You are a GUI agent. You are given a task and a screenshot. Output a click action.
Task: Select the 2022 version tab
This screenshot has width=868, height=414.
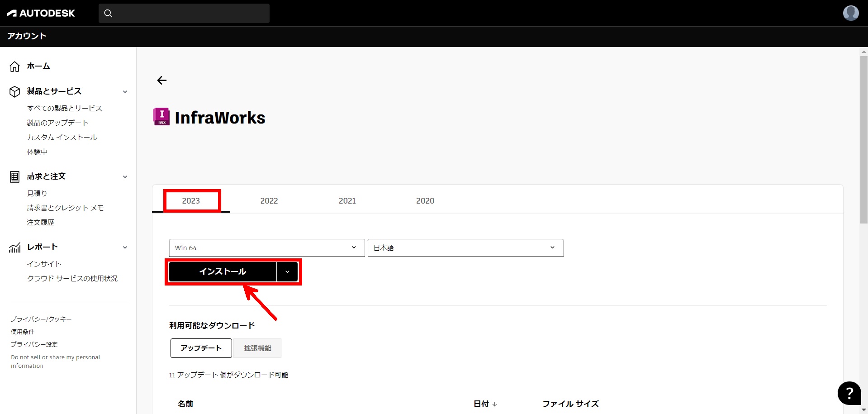[269, 201]
